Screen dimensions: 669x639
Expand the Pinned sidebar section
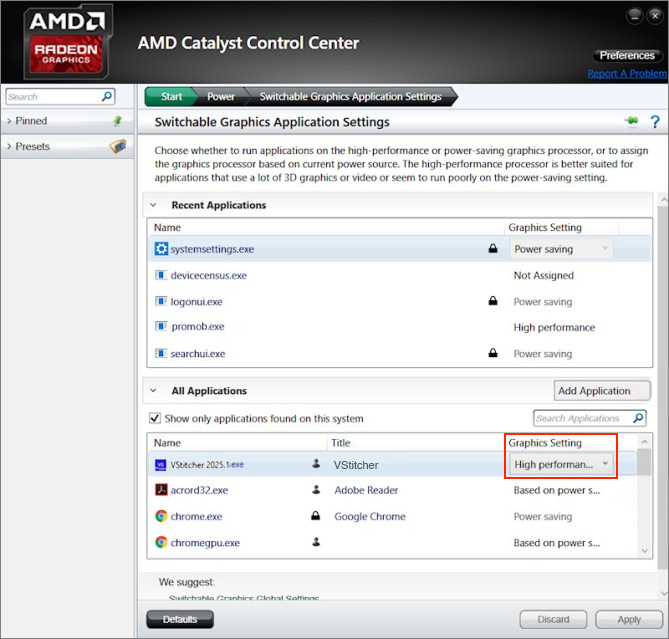9,121
